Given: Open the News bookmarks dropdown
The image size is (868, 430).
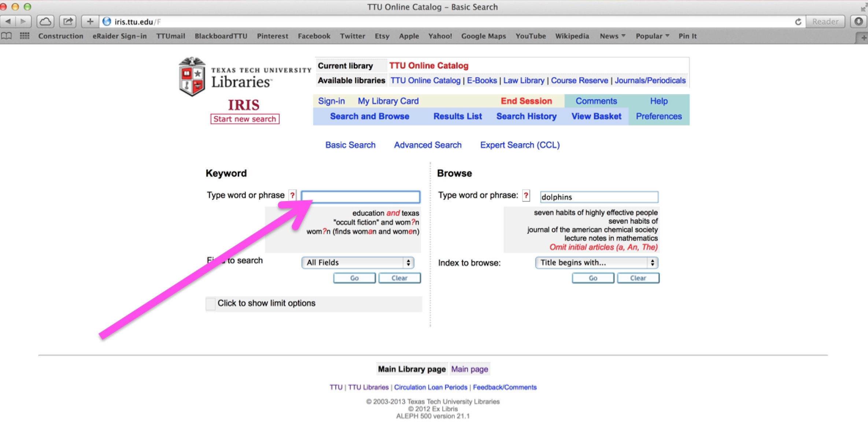Looking at the screenshot, I should pyautogui.click(x=612, y=36).
